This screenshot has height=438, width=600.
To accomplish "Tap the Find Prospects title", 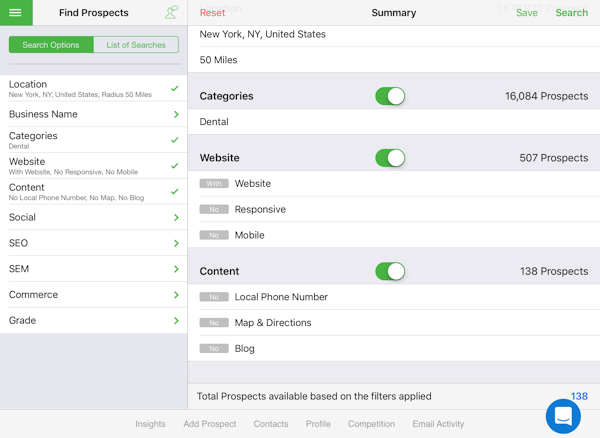I will 94,13.
